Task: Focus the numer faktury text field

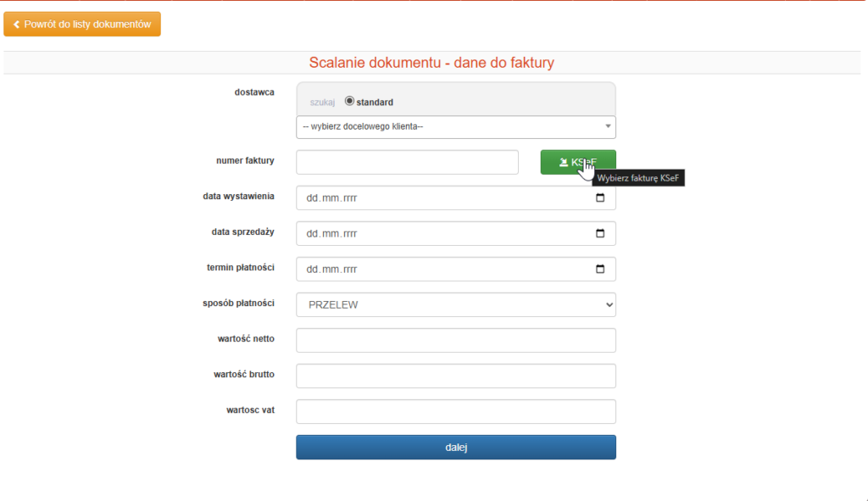Action: coord(407,163)
